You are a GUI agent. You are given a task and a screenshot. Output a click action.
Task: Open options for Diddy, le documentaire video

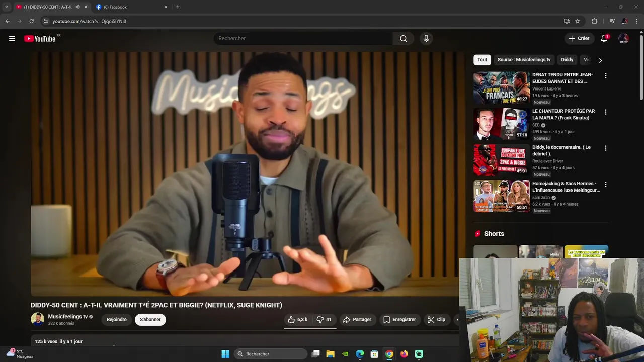[605, 148]
